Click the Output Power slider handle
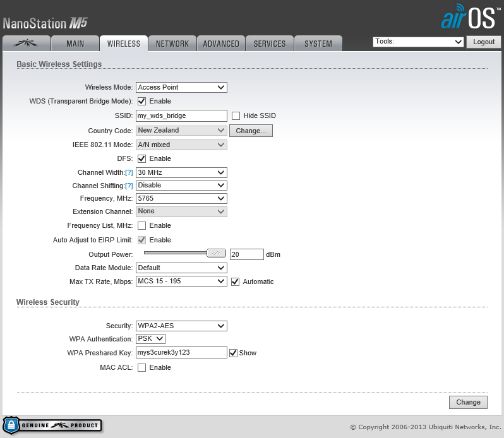 coord(216,253)
